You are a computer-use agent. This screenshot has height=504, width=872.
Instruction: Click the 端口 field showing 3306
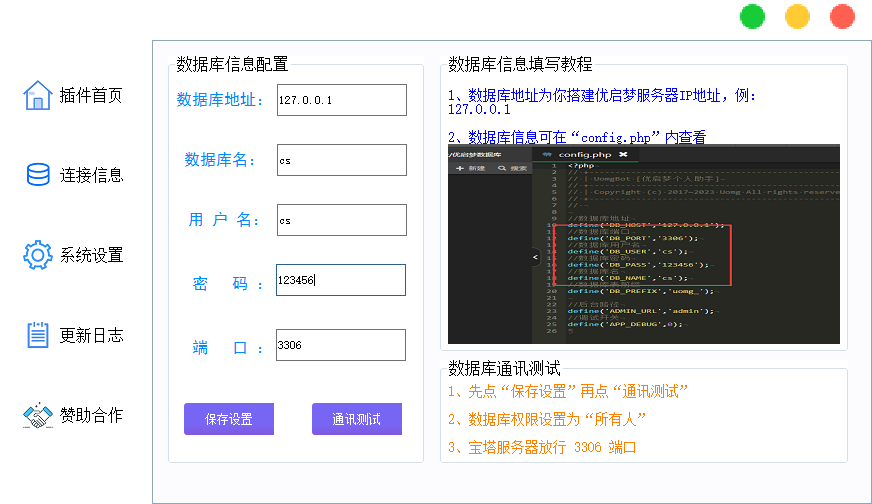pos(341,345)
